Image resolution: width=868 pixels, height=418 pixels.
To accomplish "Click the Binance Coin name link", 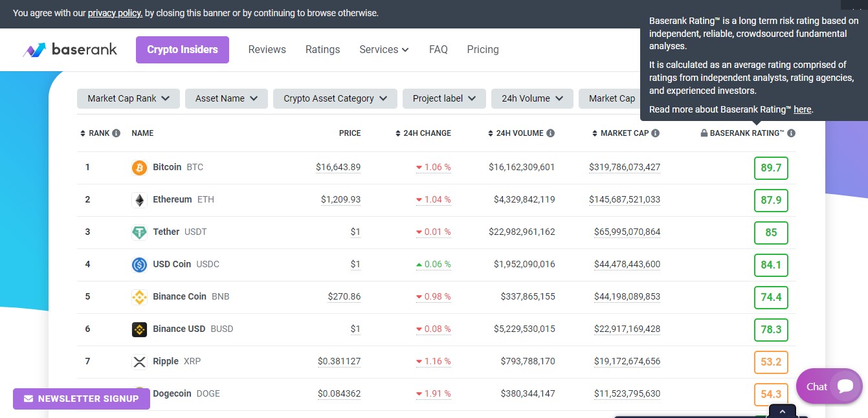I will pyautogui.click(x=180, y=297).
